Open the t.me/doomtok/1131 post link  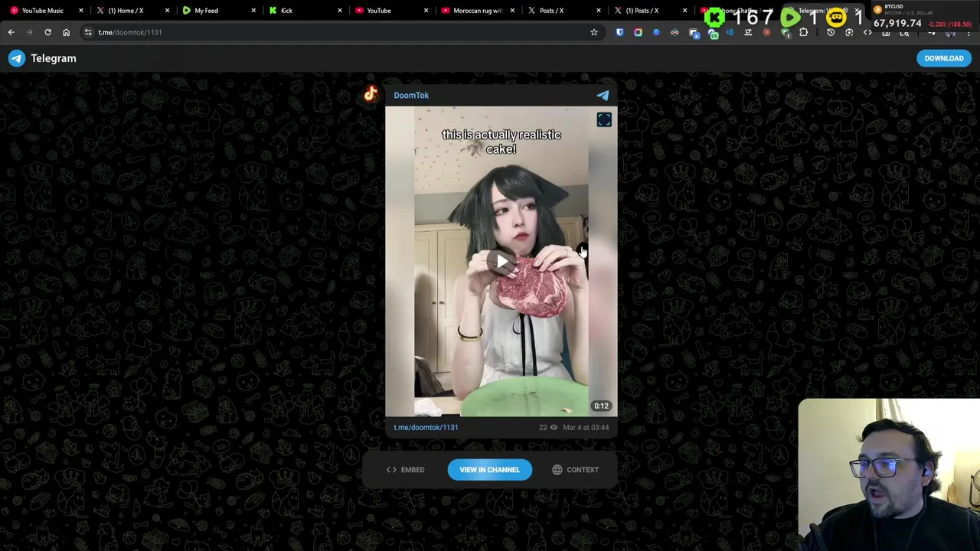point(426,428)
